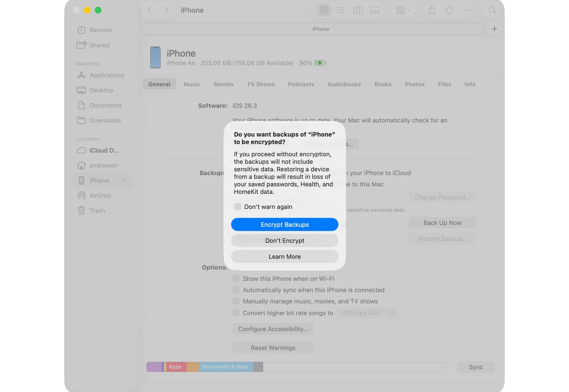Click the Documents & Data storage segment
The image size is (569, 392).
(x=225, y=366)
